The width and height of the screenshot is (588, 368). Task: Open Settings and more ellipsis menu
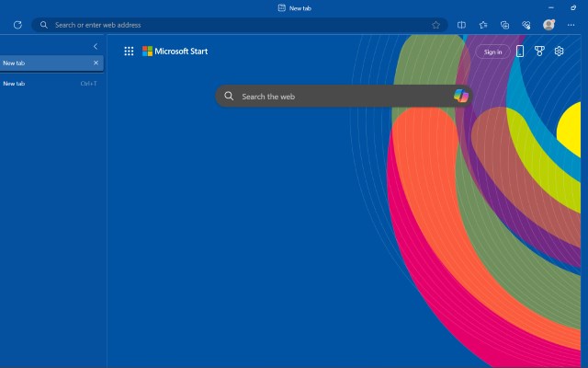(x=571, y=25)
